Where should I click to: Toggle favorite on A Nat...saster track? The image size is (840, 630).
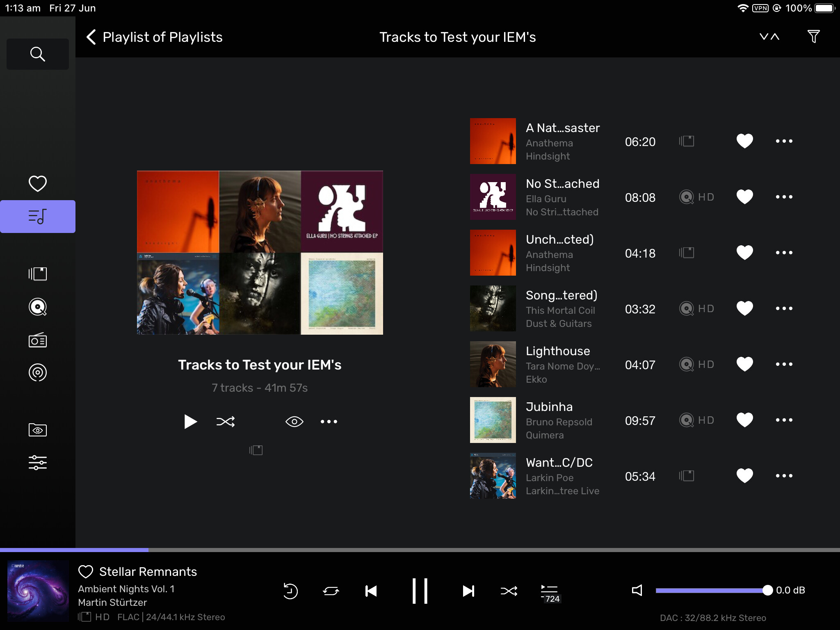(x=744, y=141)
